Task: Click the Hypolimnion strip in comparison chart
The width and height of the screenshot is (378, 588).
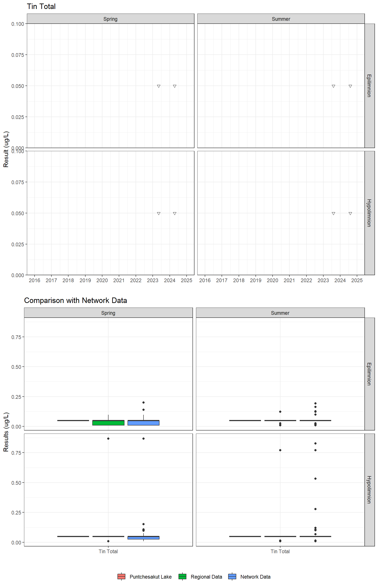Action: coord(369,490)
